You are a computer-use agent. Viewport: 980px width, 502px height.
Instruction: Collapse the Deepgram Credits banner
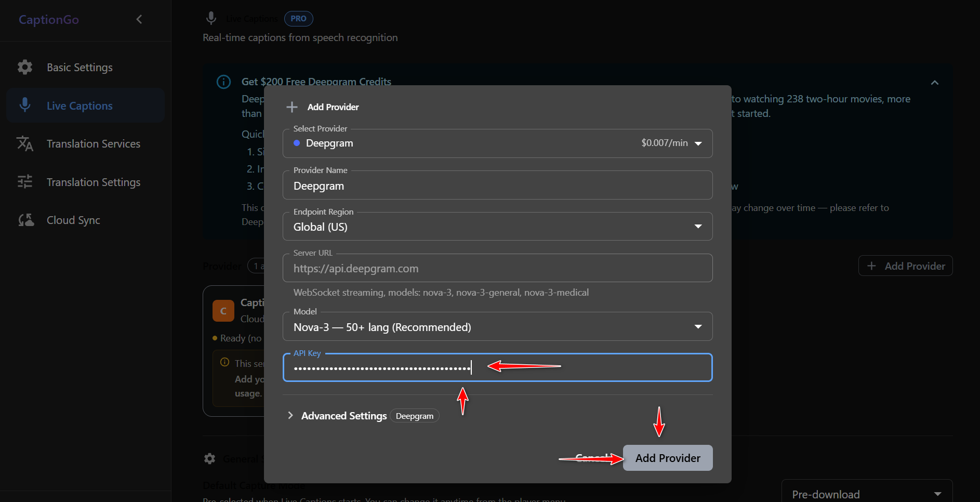[935, 83]
